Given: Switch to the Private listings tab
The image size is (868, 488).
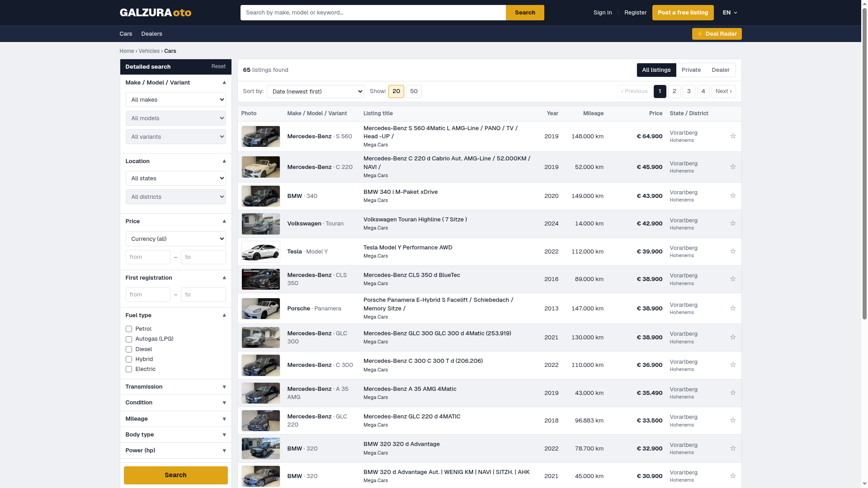Looking at the screenshot, I should 691,70.
